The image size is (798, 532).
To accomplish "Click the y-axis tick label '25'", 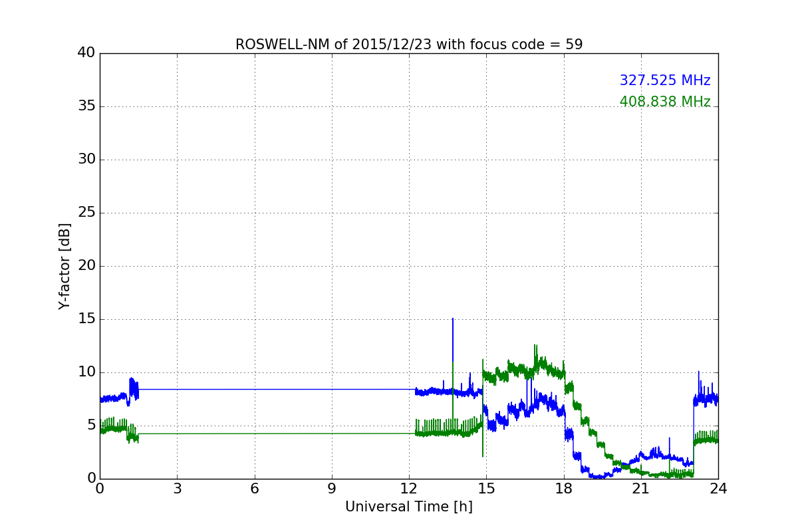I will click(86, 213).
